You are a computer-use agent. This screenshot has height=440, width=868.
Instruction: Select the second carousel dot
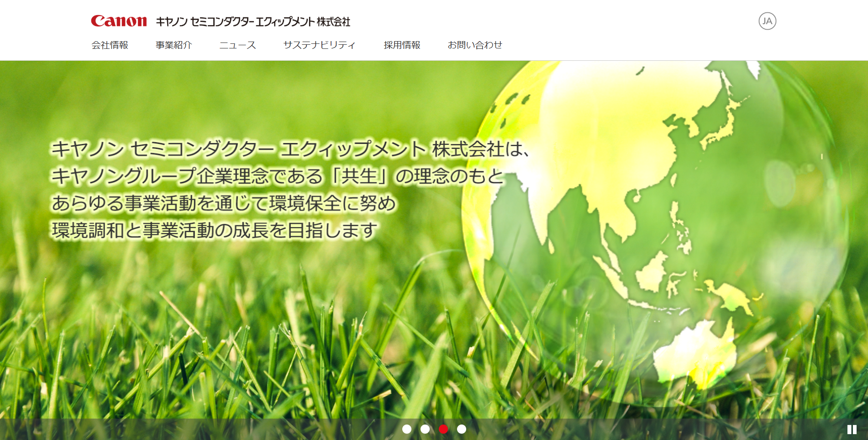(425, 429)
